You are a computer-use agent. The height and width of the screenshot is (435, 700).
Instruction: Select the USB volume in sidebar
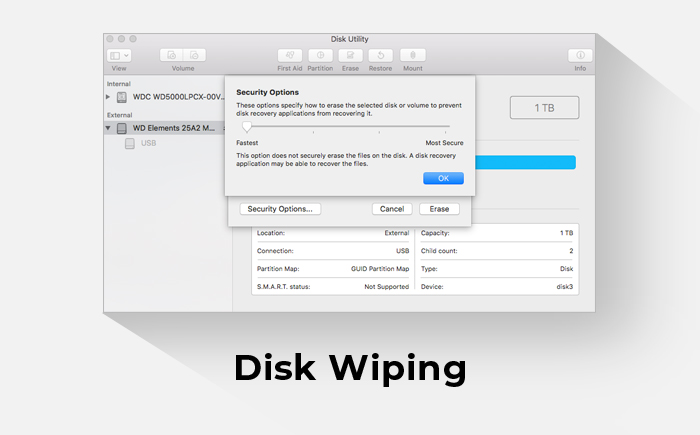pos(148,144)
